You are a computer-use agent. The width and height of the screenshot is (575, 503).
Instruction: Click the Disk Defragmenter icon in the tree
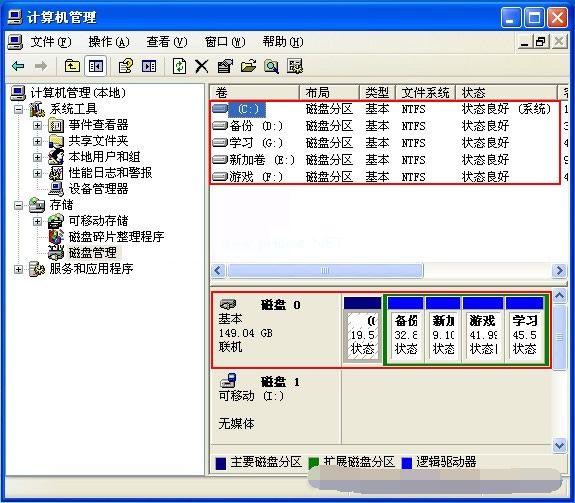(x=56, y=236)
